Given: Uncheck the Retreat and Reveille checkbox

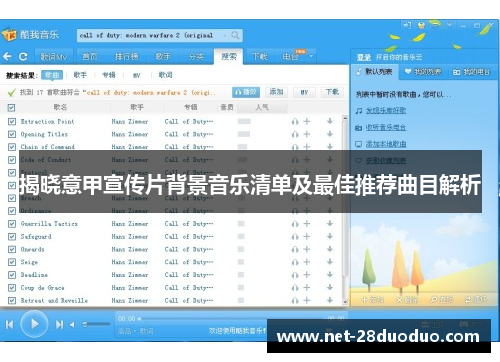Looking at the screenshot, I should coord(12,300).
